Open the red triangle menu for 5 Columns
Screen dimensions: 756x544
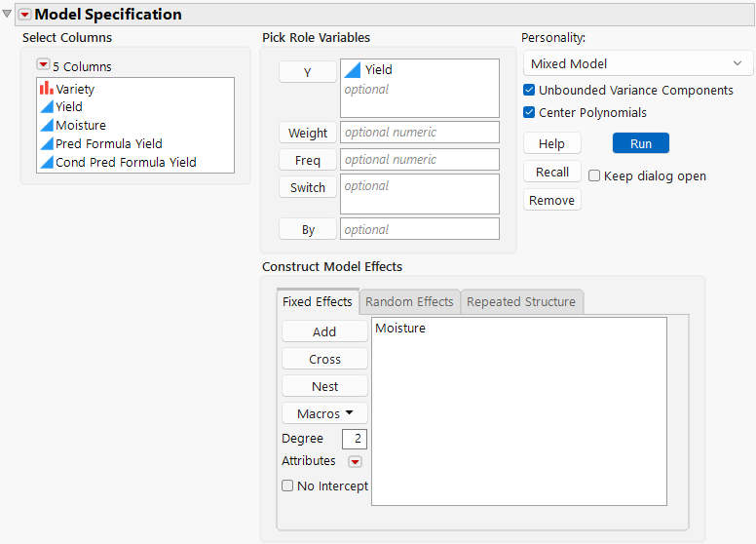[x=43, y=65]
